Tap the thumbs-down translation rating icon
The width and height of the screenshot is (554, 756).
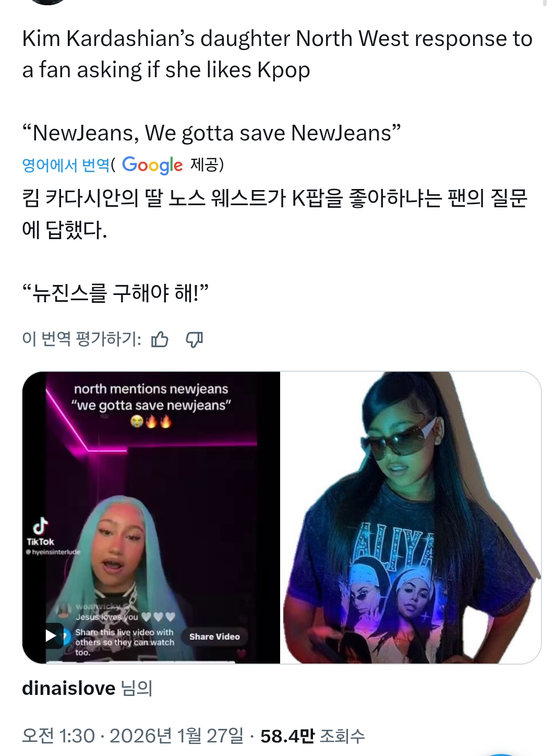click(195, 340)
